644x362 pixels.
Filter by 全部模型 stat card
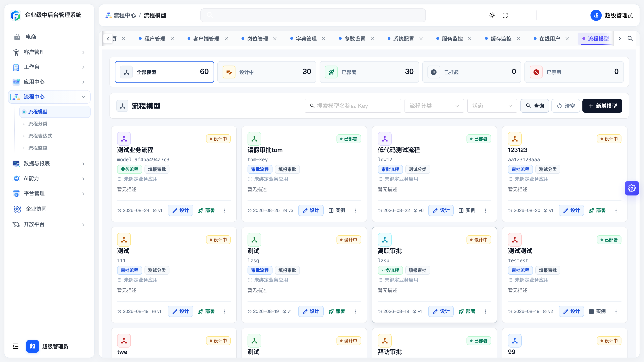164,72
